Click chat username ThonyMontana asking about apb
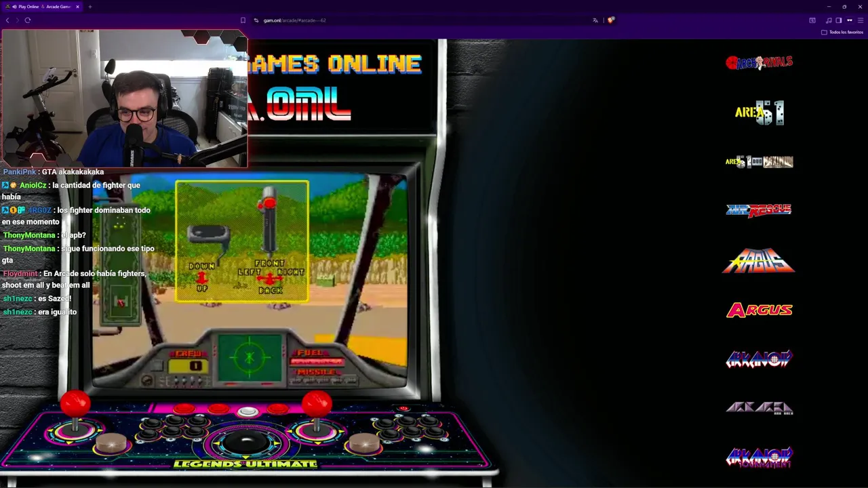Image resolution: width=868 pixels, height=488 pixels. pyautogui.click(x=29, y=235)
